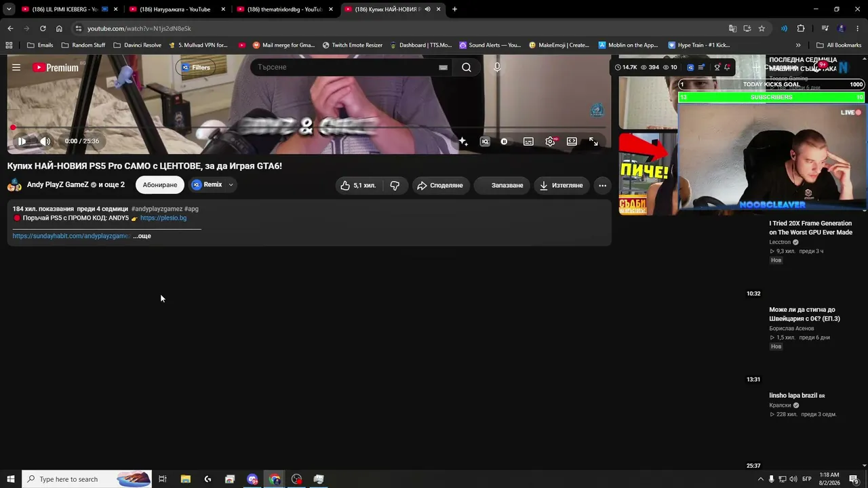
Task: Open the on-screen keyboard in search box
Action: [x=443, y=67]
